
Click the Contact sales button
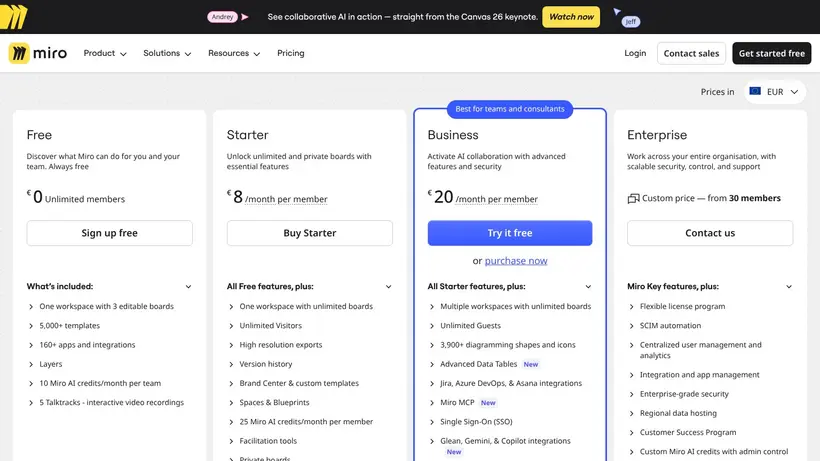point(691,53)
